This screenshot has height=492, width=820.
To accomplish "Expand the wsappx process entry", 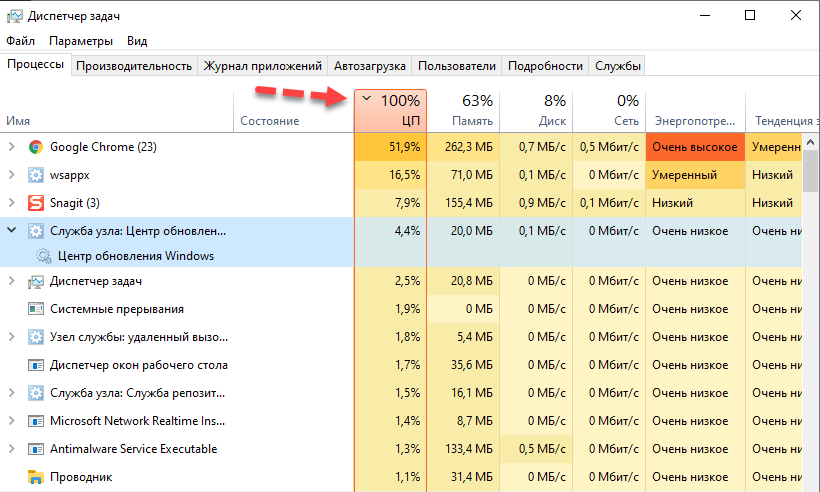I will click(12, 175).
